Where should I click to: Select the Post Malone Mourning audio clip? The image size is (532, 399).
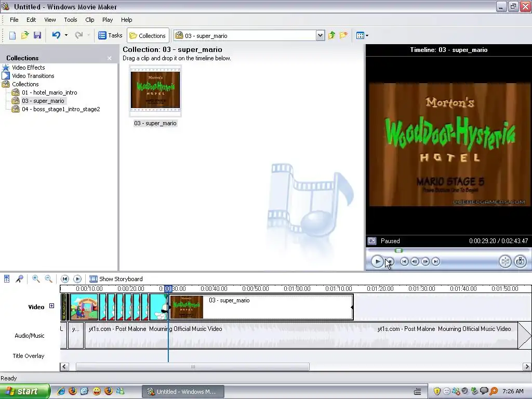(301, 336)
